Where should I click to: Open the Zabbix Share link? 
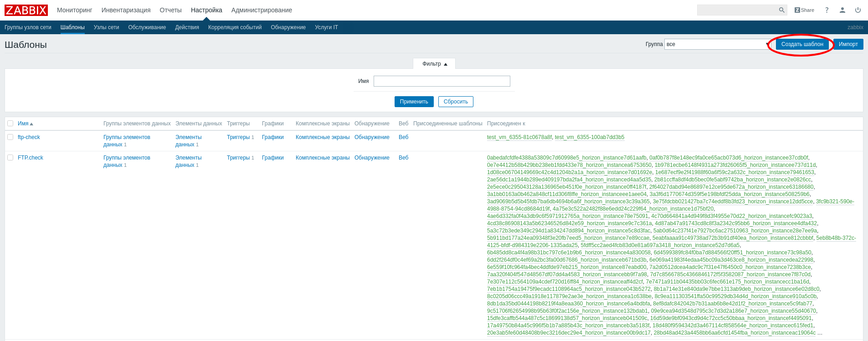pyautogui.click(x=804, y=10)
